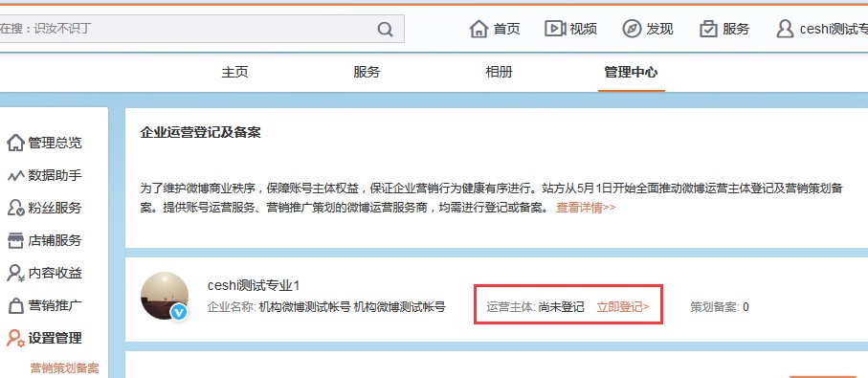Click the ceshi测试专业1 account name
Viewport: 868px width, 378px height.
pyautogui.click(x=254, y=285)
